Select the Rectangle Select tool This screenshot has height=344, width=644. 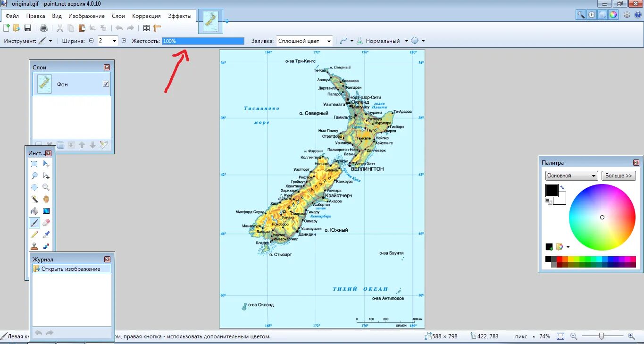34,164
